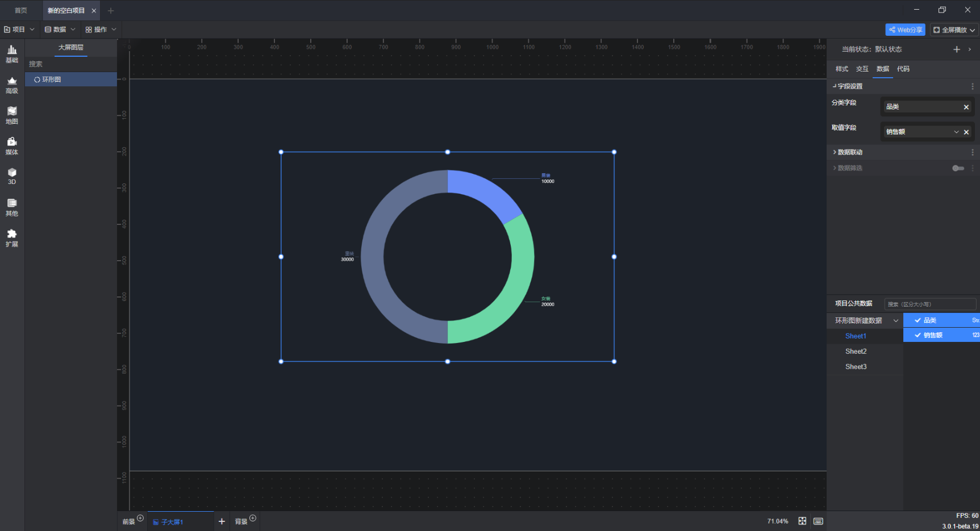
Task: Open the 基础 basic charts category
Action: (12, 54)
